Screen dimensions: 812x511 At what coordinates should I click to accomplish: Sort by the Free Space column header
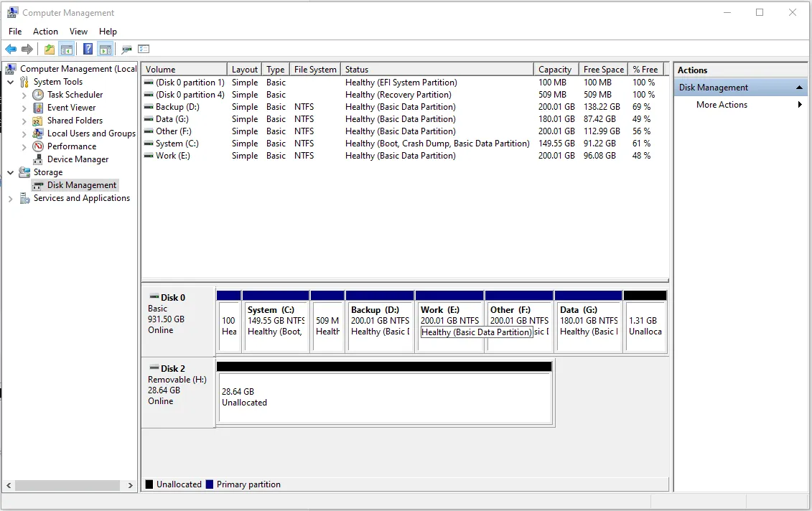603,70
